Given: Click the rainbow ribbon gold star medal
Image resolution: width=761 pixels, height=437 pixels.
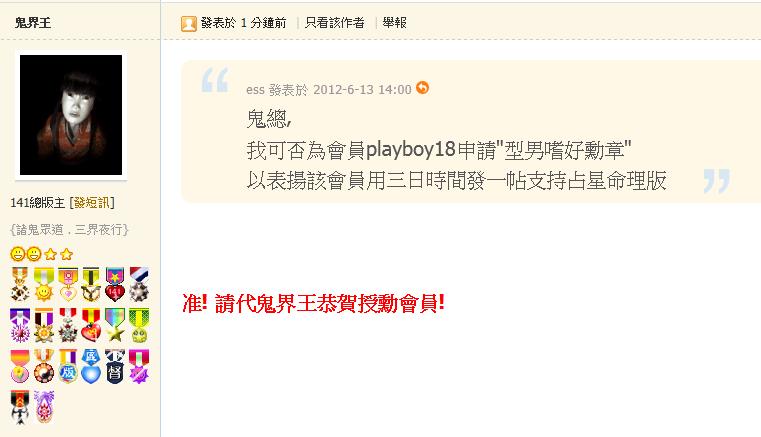Looking at the screenshot, I should pyautogui.click(x=115, y=325).
